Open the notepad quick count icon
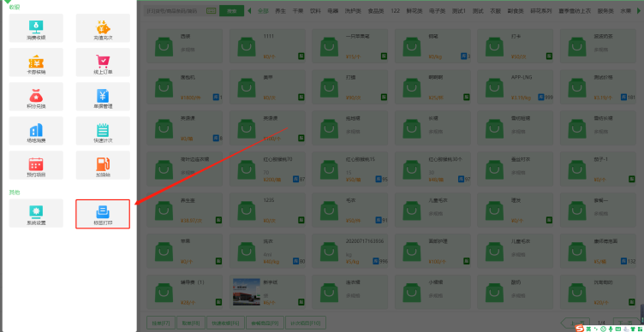This screenshot has height=332, width=644. 103,131
